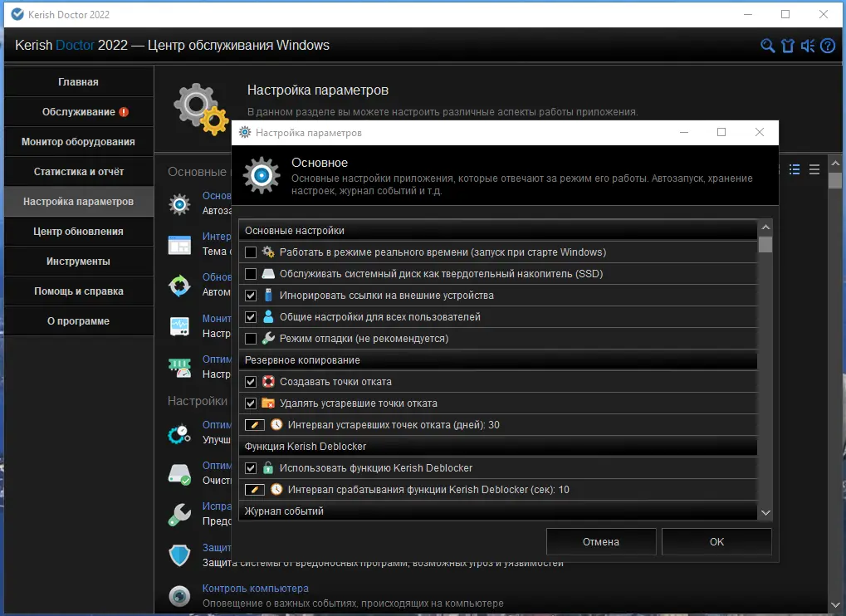846x616 pixels.
Task: Click the Интерфейс window icon in background list
Action: tap(179, 245)
